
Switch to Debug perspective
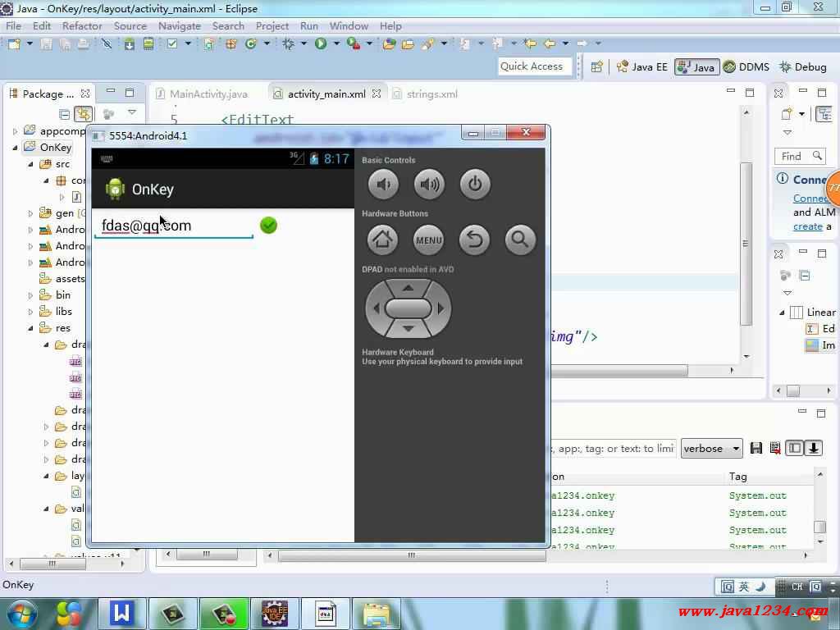802,67
